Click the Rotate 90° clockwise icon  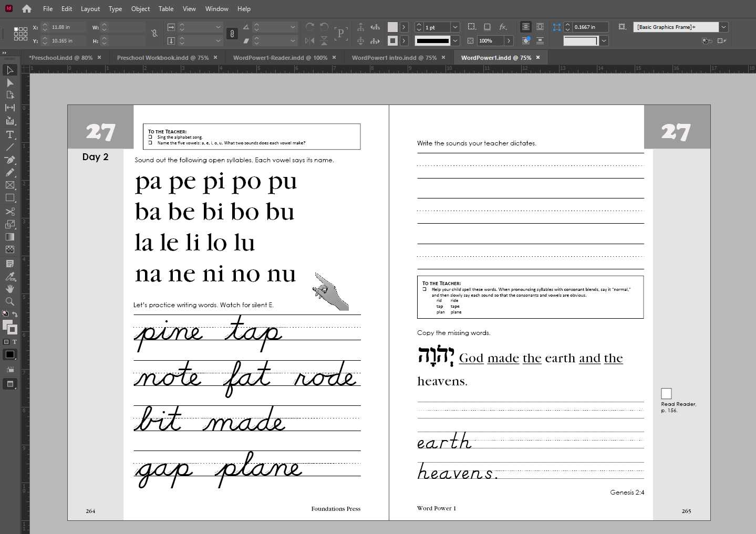tap(310, 27)
